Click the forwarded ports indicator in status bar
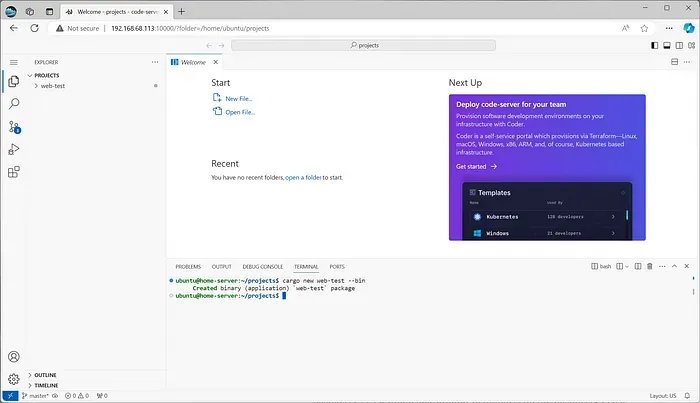 [x=102, y=395]
